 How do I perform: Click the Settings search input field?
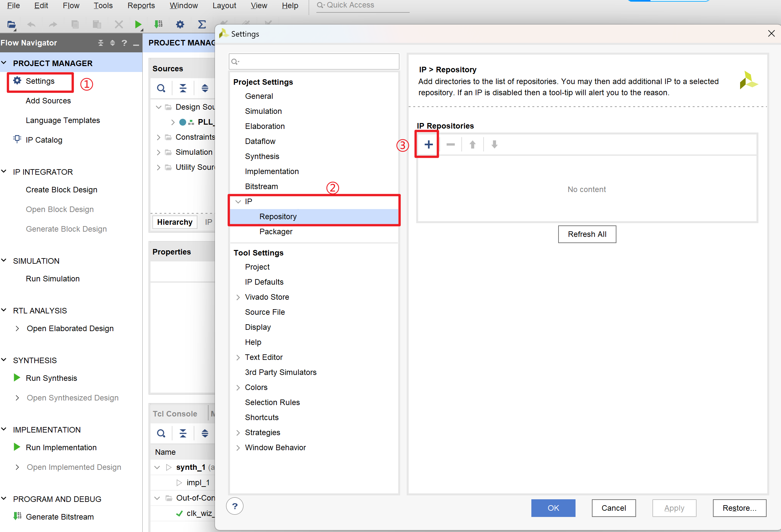314,62
